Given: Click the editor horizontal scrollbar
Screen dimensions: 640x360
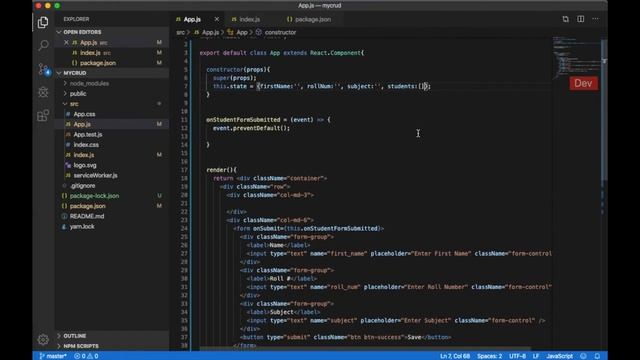Looking at the screenshot, I should [365, 349].
